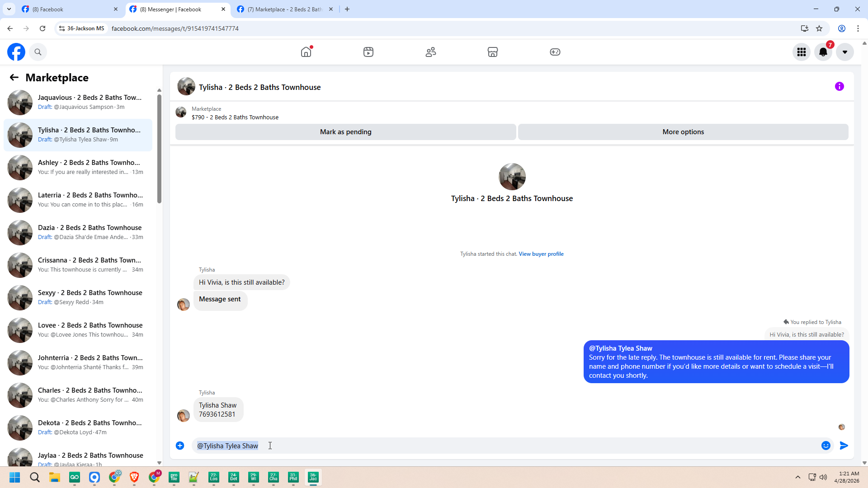This screenshot has height=488, width=868.
Task: Open Gaming controller icon
Action: pyautogui.click(x=555, y=52)
